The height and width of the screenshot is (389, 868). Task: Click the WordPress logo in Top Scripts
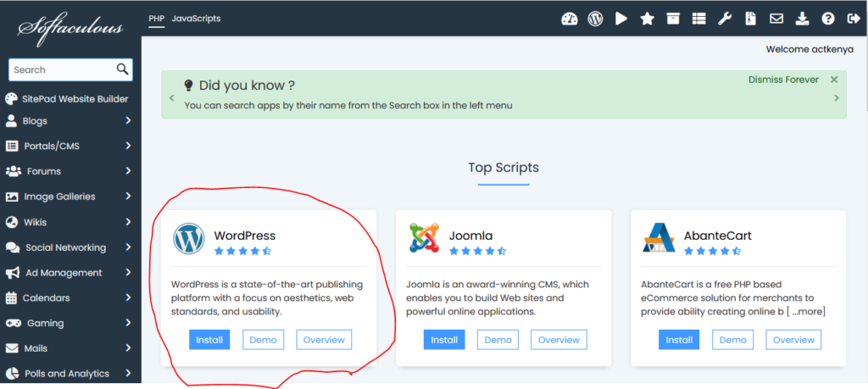189,238
